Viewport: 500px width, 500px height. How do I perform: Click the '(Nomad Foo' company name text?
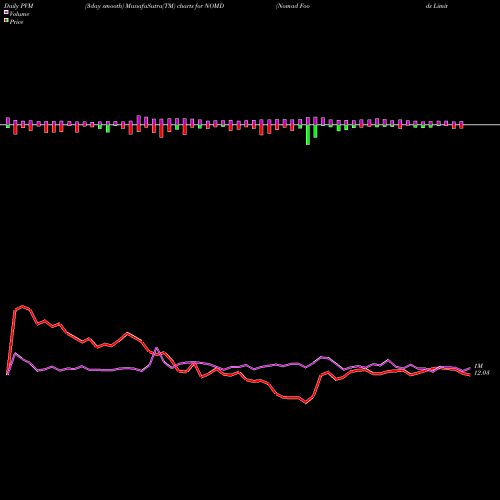tap(293, 6)
